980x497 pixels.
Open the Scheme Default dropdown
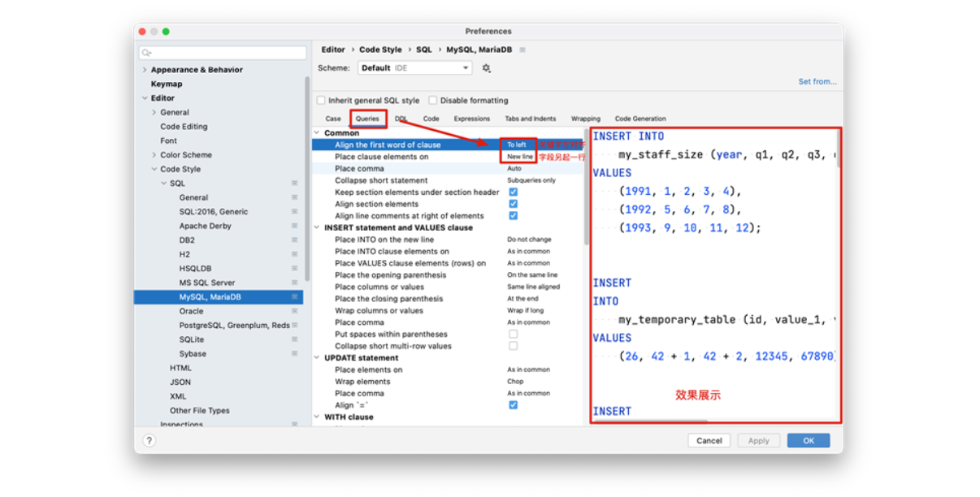[x=414, y=68]
